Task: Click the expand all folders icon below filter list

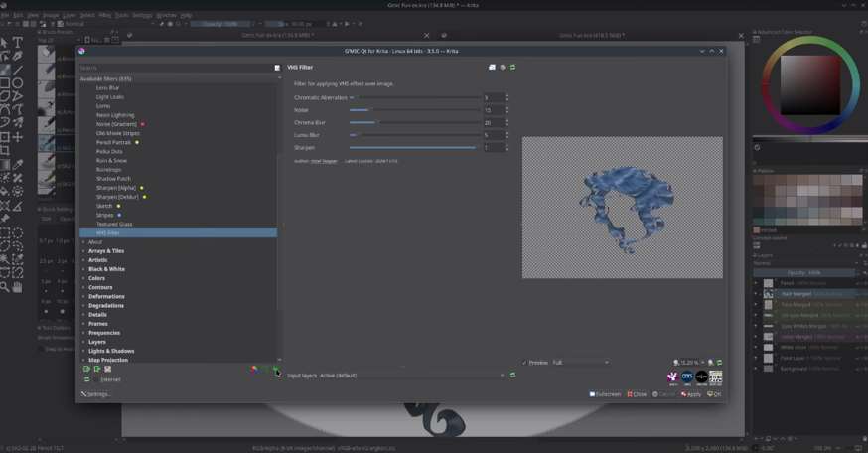Action: click(86, 369)
